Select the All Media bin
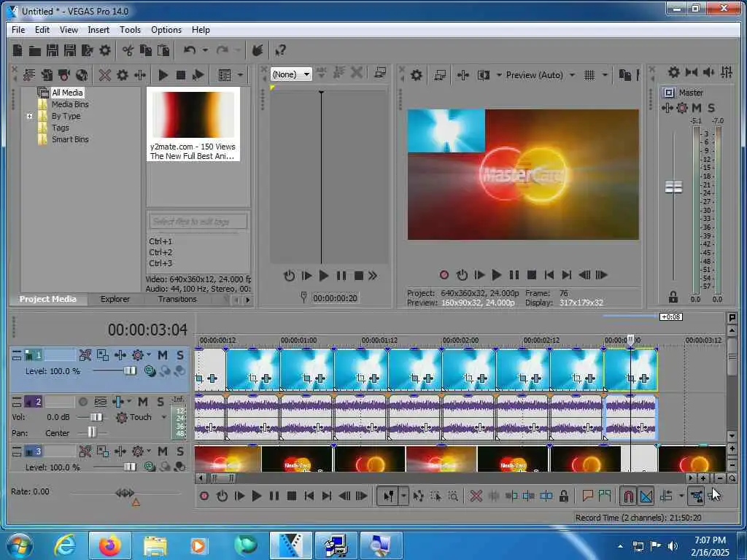747x560 pixels. [x=67, y=93]
